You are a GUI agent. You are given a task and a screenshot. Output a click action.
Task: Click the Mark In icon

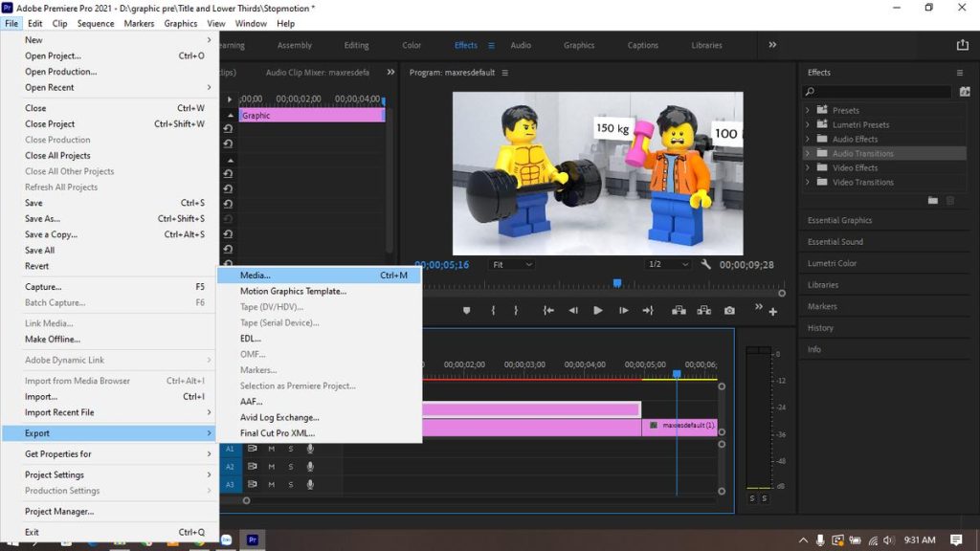493,310
